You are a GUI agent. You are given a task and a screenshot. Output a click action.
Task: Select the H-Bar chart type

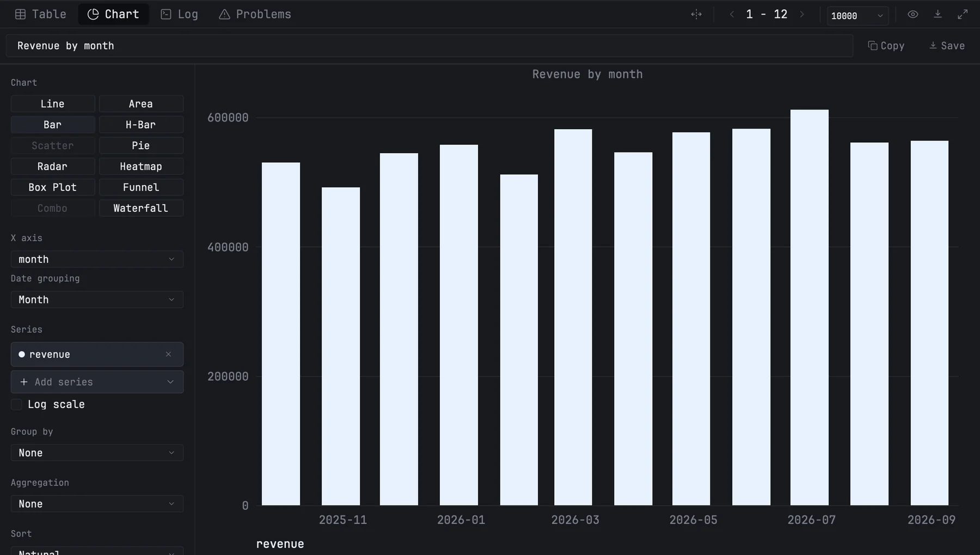pyautogui.click(x=141, y=125)
